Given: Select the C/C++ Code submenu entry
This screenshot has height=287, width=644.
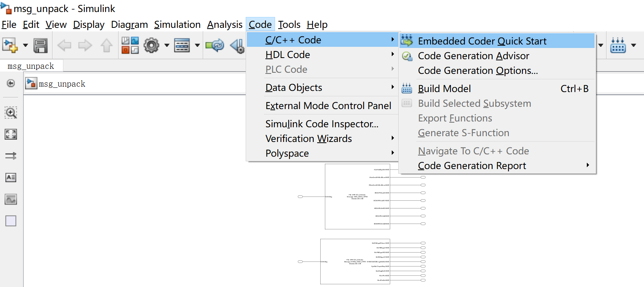Looking at the screenshot, I should coord(323,40).
